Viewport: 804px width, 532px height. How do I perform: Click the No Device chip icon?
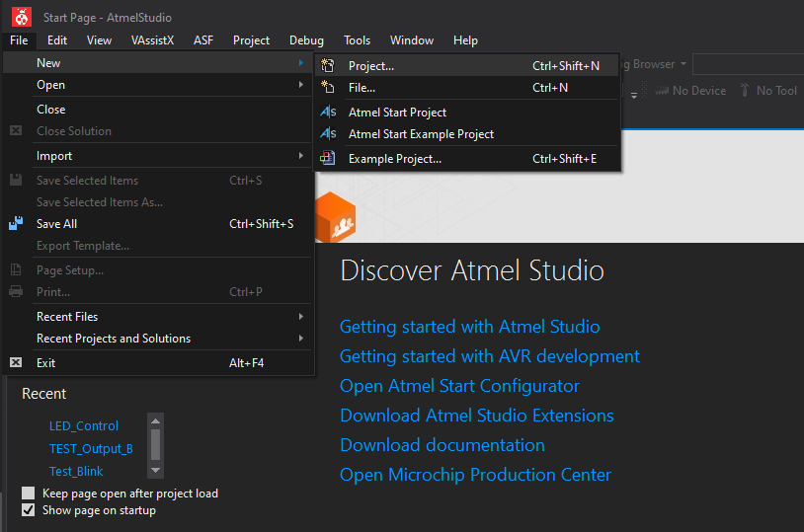click(662, 91)
